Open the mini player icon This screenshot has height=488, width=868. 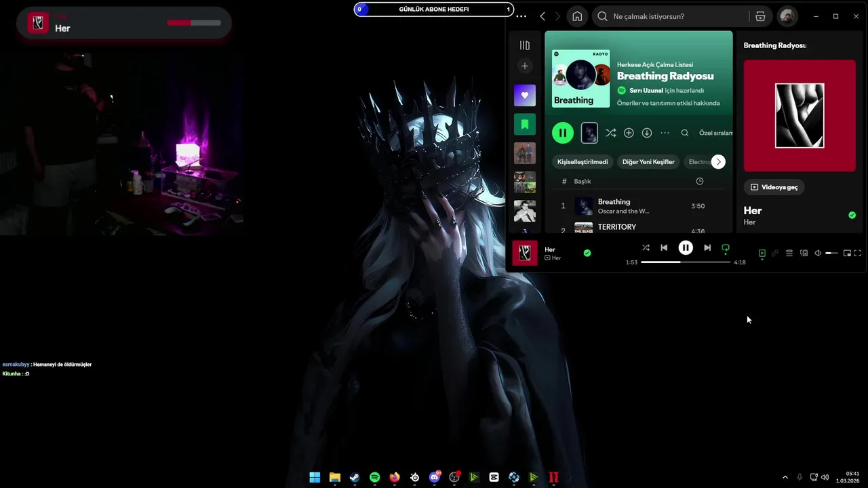tap(847, 253)
